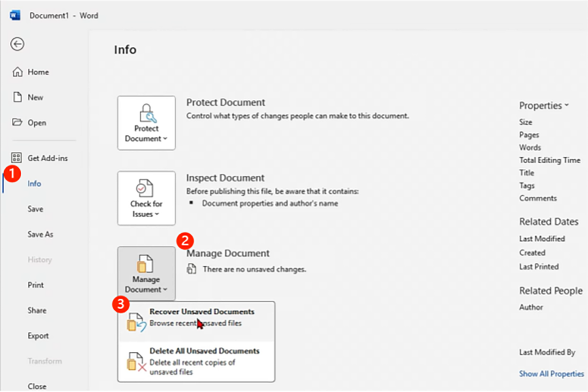Select the Share option in sidebar
The height and width of the screenshot is (392, 588).
(x=37, y=310)
